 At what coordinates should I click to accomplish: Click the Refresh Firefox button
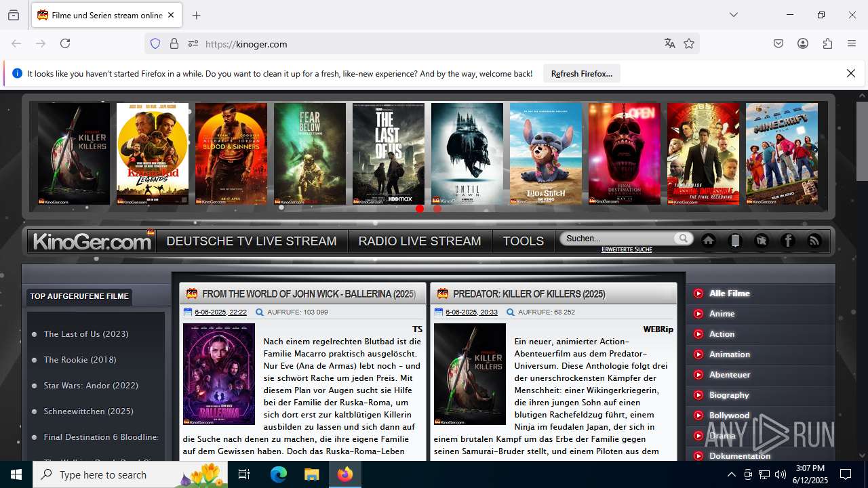(582, 73)
